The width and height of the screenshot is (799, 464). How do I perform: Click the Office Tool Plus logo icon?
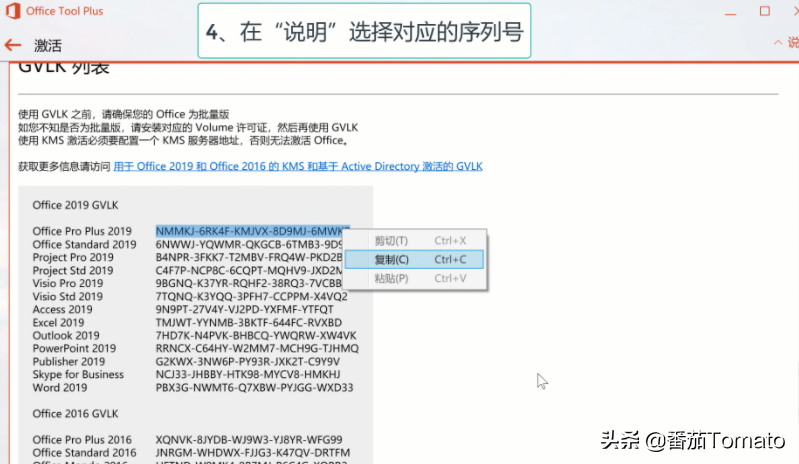point(13,11)
